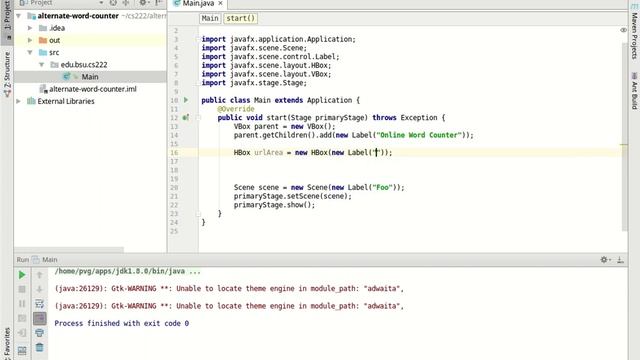Hide the Project tool window

coord(159,3)
